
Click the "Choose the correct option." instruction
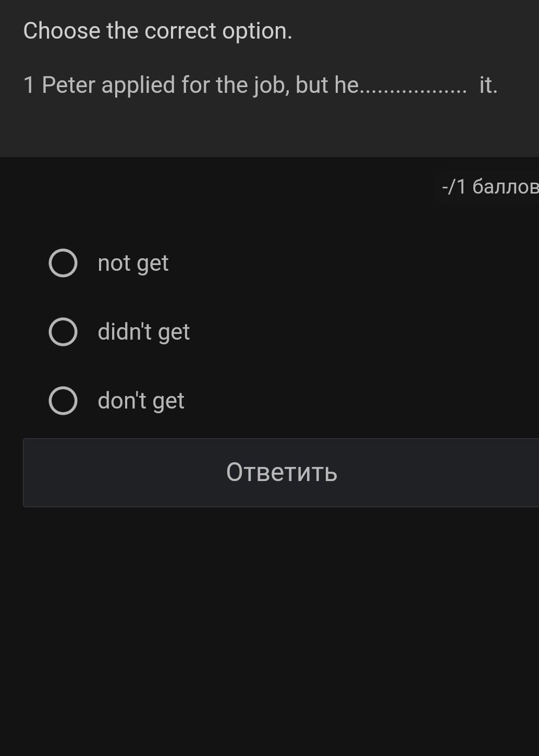coord(157,31)
